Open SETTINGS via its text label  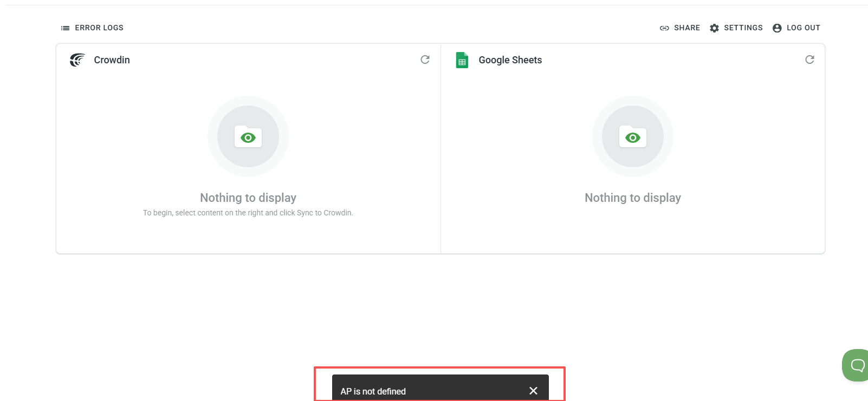click(x=743, y=28)
